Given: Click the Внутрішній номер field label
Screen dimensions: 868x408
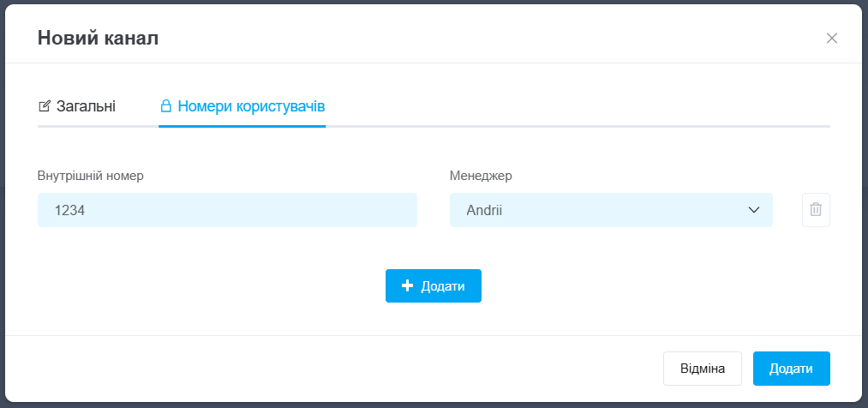Looking at the screenshot, I should [90, 176].
